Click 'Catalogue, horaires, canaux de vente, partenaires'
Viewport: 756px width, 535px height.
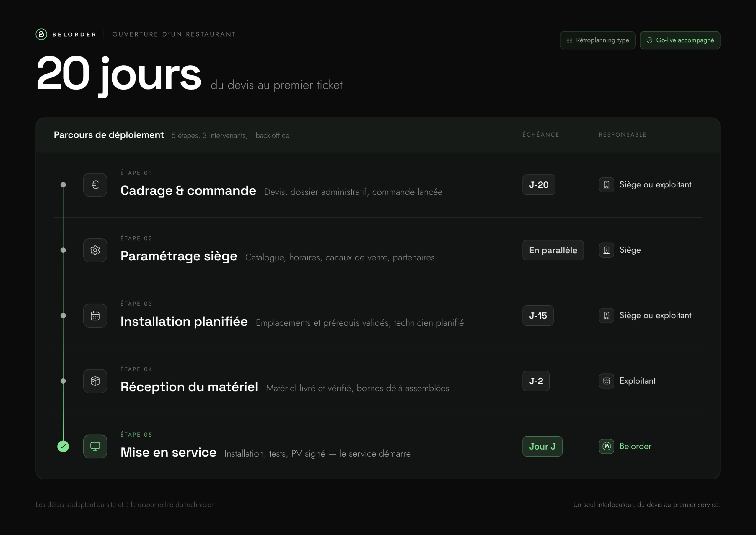(340, 257)
